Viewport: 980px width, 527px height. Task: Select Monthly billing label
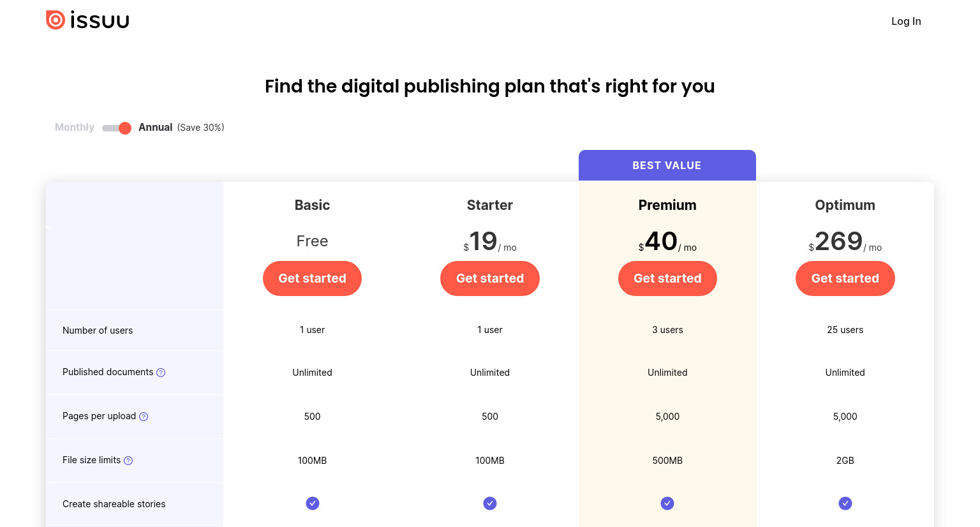(x=75, y=128)
